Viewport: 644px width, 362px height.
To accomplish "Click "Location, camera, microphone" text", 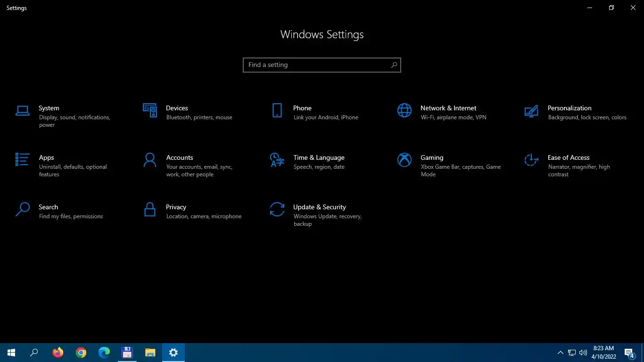I will click(204, 216).
